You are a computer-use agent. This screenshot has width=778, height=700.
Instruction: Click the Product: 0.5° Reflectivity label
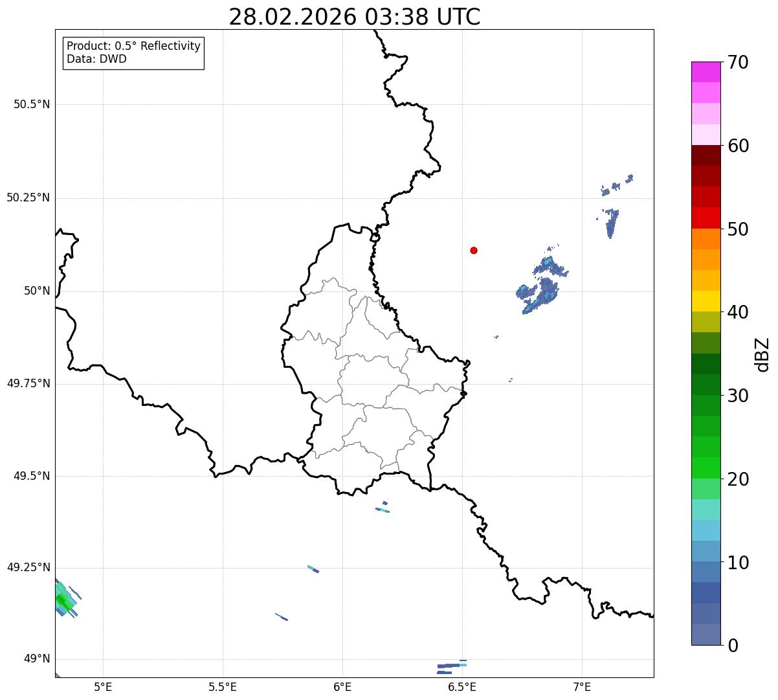133,47
